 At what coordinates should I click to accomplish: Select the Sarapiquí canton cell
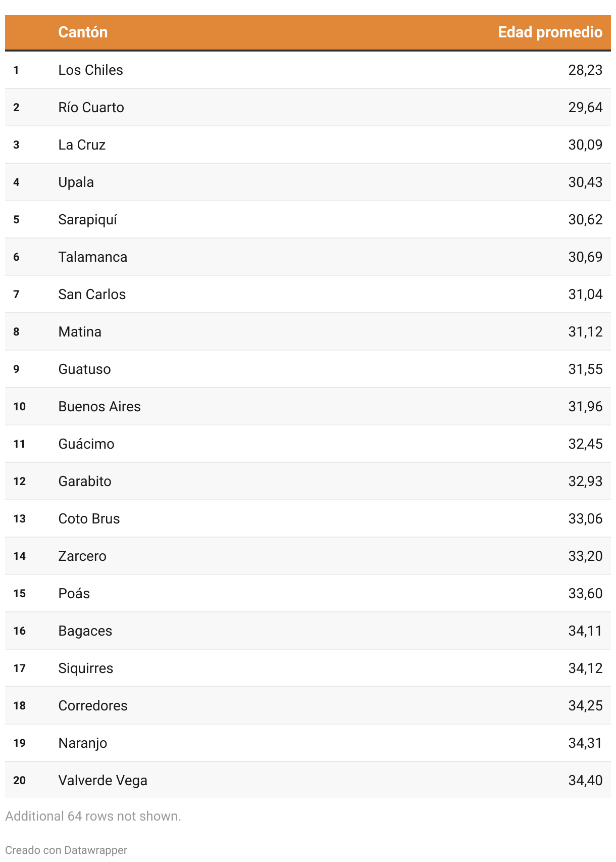pyautogui.click(x=87, y=220)
